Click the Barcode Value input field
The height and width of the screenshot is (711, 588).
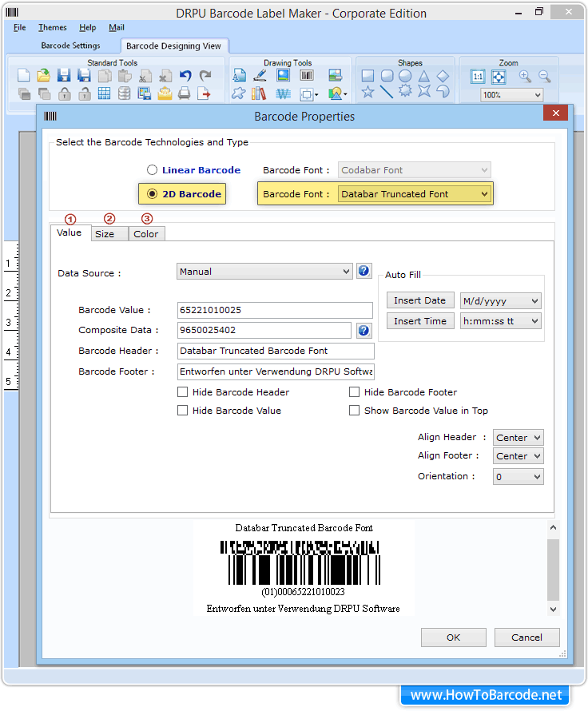tap(275, 310)
